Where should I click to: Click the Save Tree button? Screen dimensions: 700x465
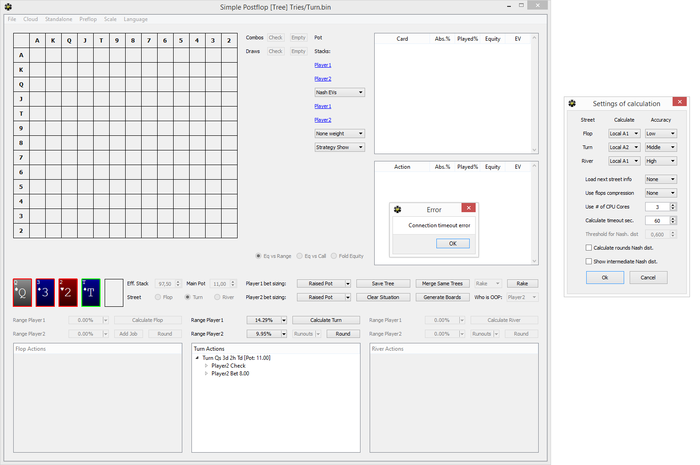point(383,284)
